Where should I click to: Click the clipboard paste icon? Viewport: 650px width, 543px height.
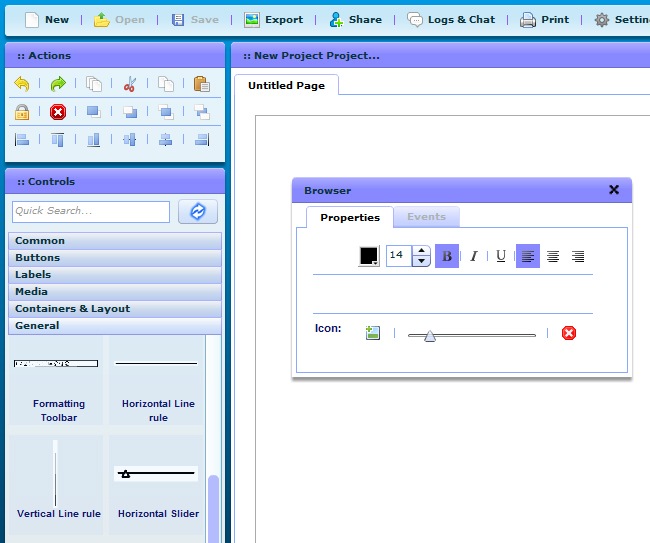click(x=201, y=84)
